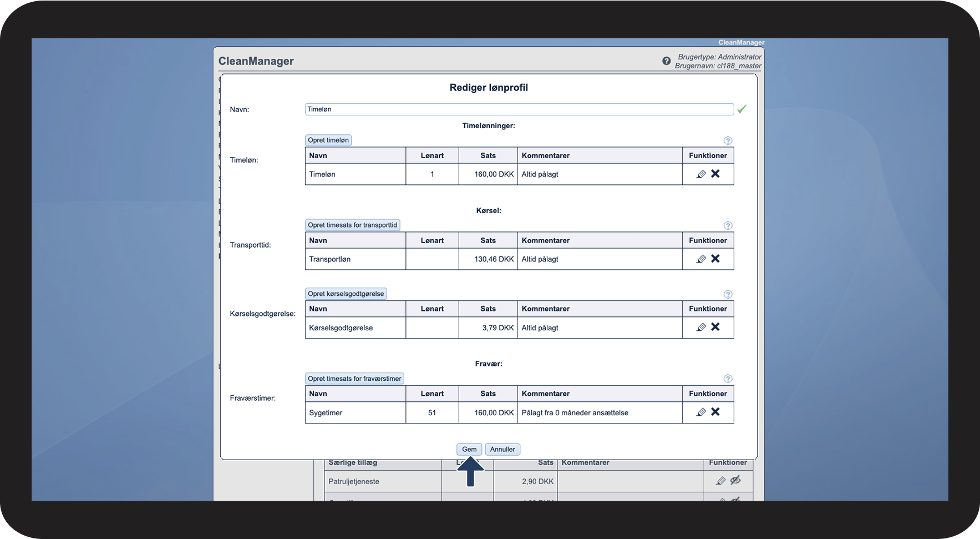Click into the Navn input field
The image size is (980, 539).
click(x=519, y=109)
